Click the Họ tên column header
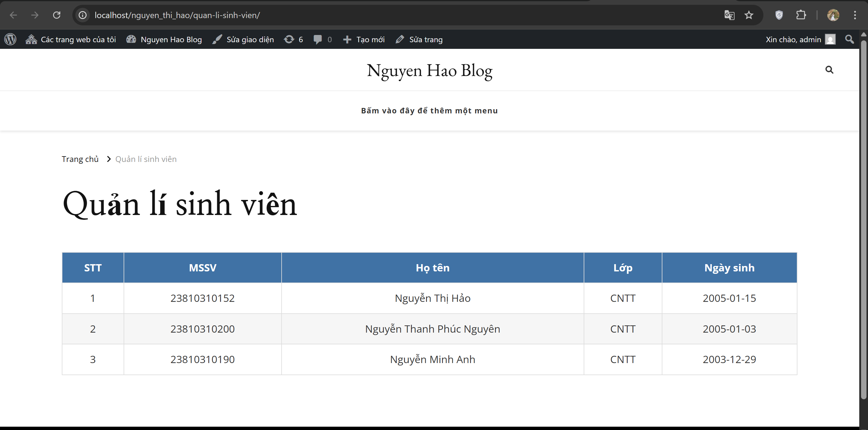Screen dimensions: 868x430 (x=433, y=267)
